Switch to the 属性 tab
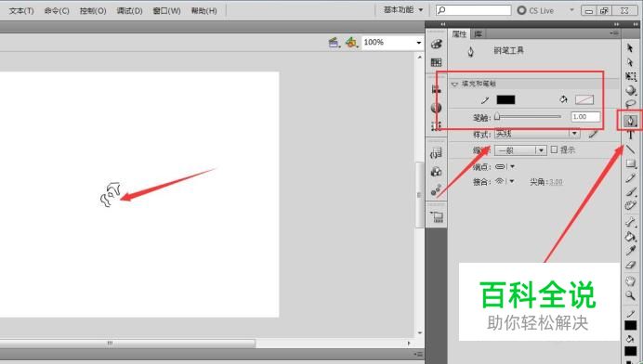Image resolution: width=643 pixels, height=364 pixels. [459, 34]
